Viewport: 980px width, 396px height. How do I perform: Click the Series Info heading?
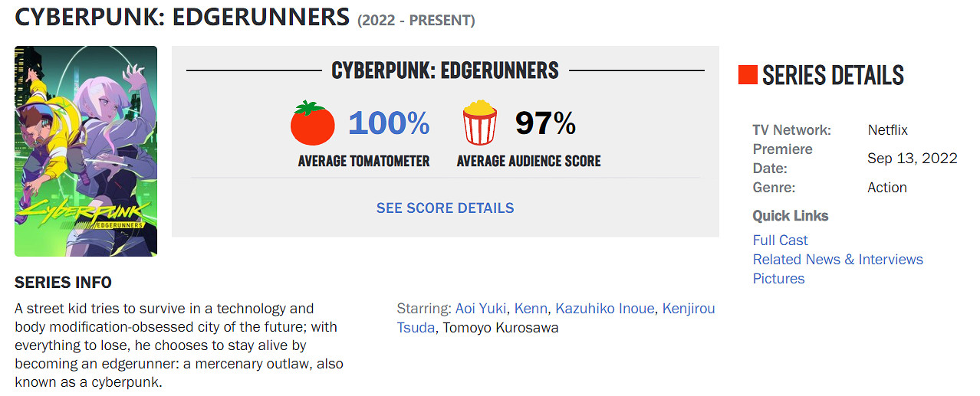point(63,283)
